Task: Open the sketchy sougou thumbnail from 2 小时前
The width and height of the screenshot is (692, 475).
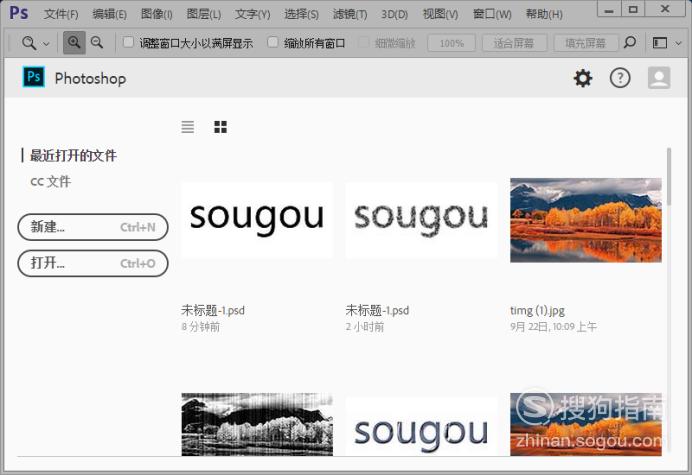Action: click(x=421, y=220)
